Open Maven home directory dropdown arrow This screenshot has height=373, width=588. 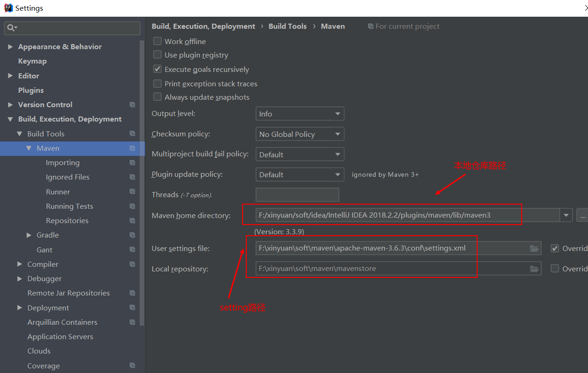566,215
